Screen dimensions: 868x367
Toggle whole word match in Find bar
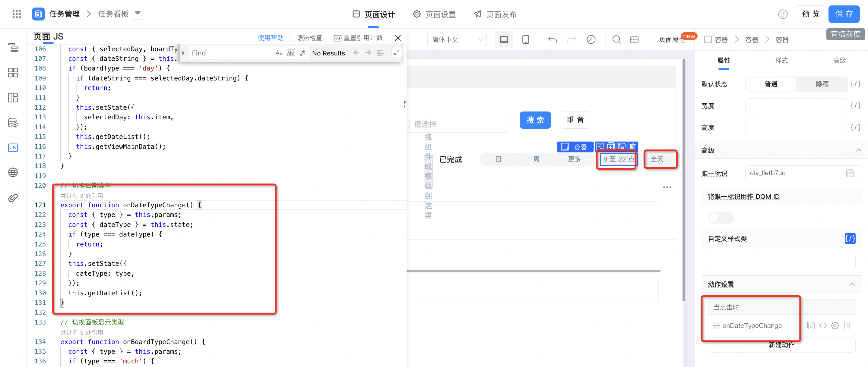(290, 53)
